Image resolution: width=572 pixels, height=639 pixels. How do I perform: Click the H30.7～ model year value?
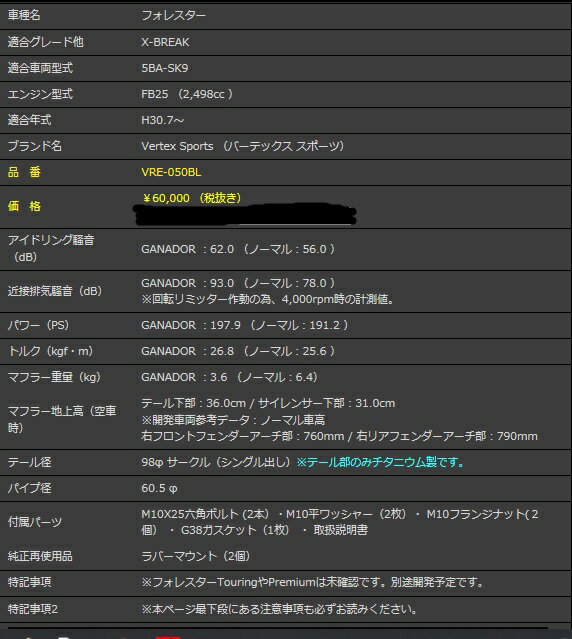[x=163, y=120]
